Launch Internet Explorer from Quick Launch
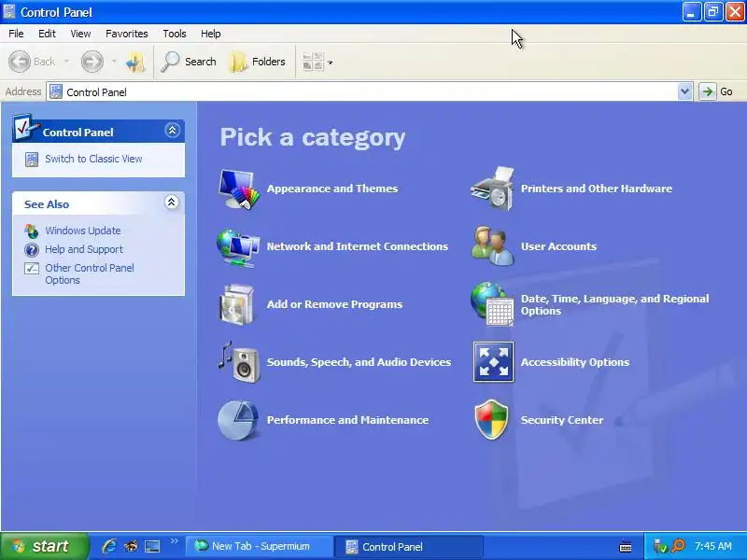 tap(109, 546)
